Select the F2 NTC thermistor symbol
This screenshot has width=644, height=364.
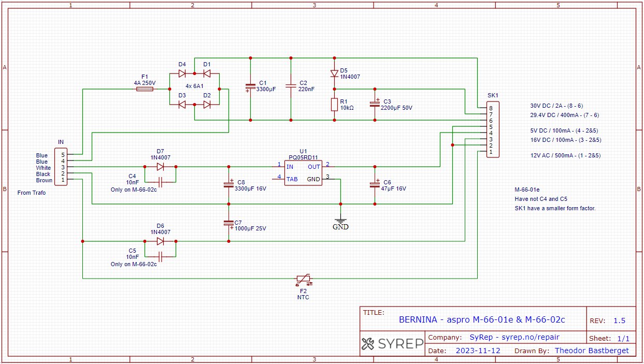click(x=303, y=279)
